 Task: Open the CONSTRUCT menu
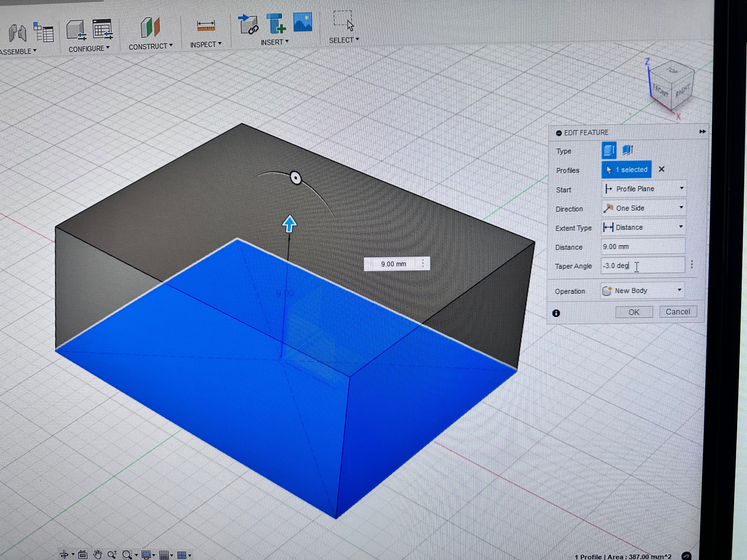point(150,46)
